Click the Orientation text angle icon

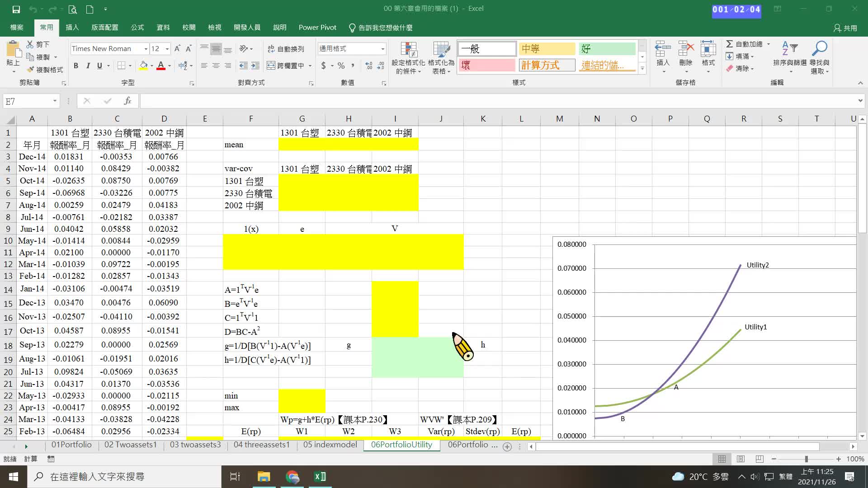click(244, 48)
